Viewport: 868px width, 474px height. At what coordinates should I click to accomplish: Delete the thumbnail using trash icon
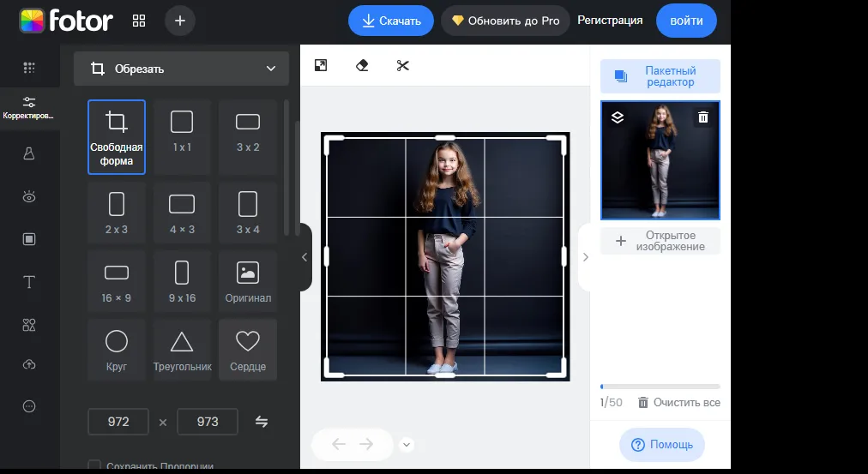[x=703, y=117]
